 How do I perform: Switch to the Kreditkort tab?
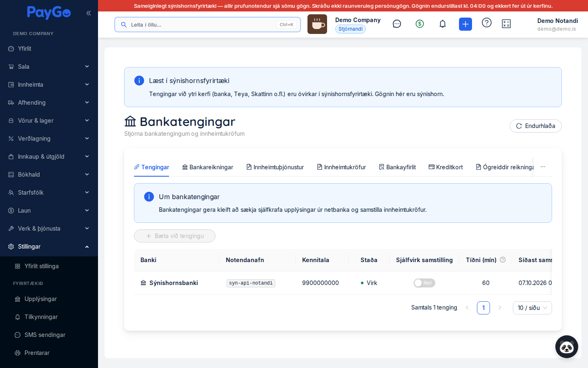click(446, 167)
